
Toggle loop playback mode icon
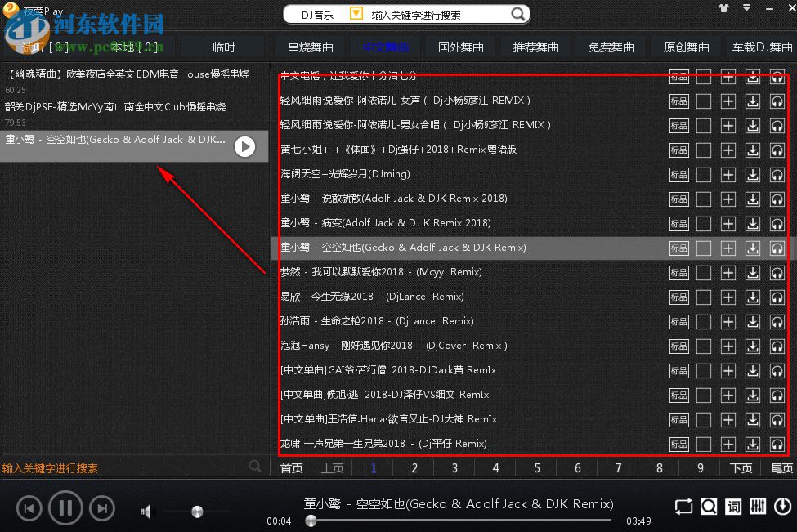click(683, 507)
